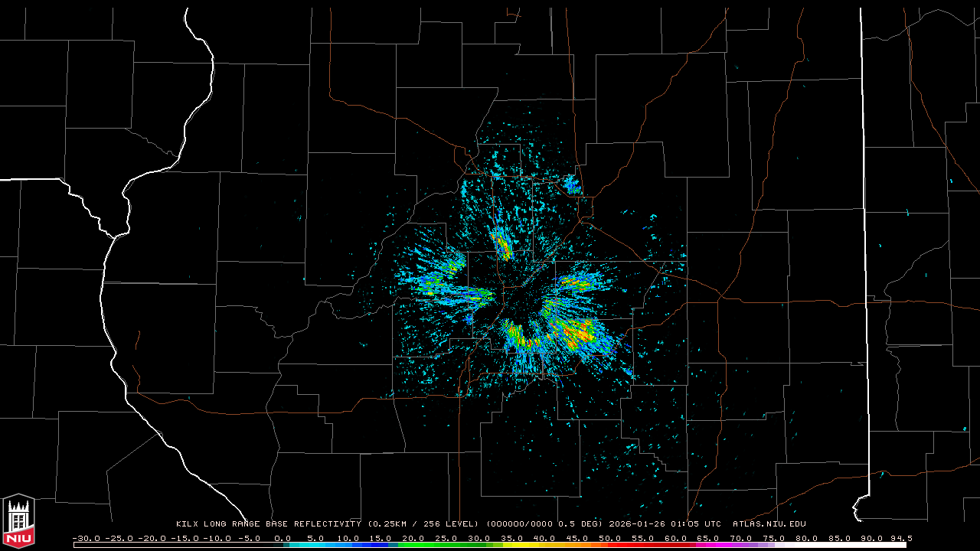This screenshot has width=980, height=551.
Task: Click the strong echo southeast of radar center
Action: click(x=576, y=331)
